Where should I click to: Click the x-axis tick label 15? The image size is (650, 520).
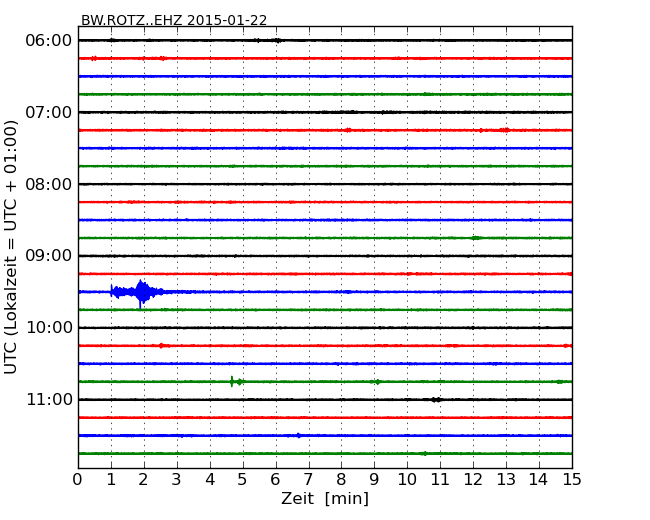[572, 480]
